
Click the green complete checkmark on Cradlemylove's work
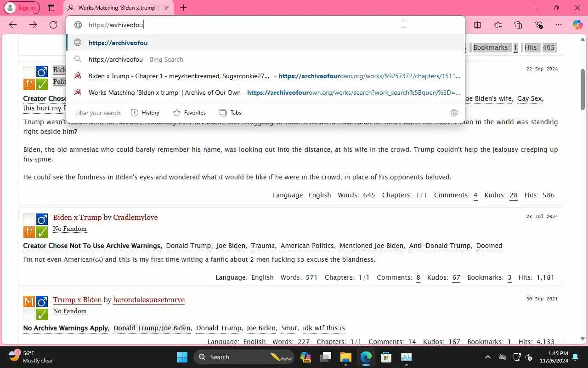(x=42, y=232)
